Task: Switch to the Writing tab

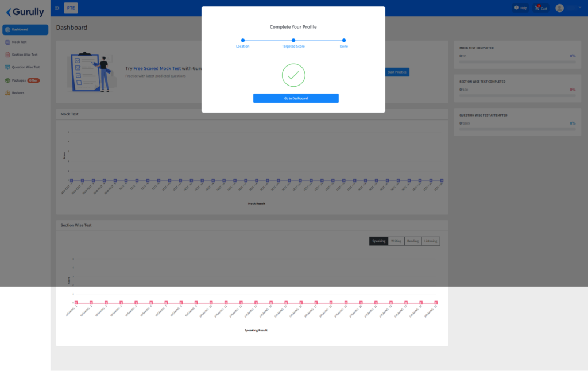Action: 396,241
